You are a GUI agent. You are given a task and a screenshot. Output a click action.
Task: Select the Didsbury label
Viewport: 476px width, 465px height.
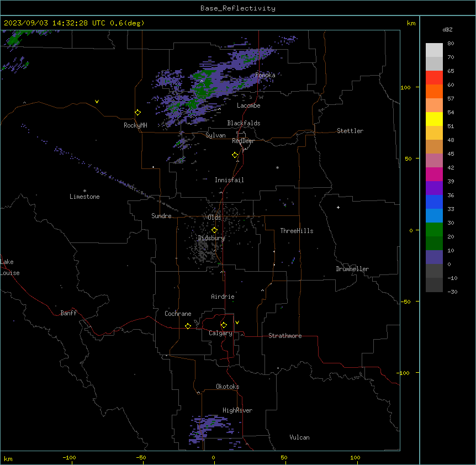[211, 238]
